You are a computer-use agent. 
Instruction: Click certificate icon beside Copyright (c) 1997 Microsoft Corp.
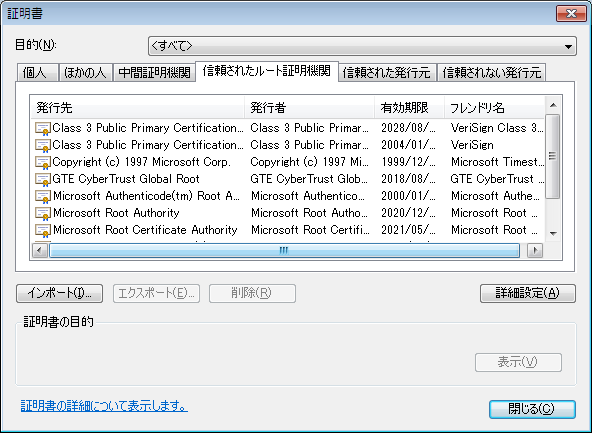click(43, 162)
